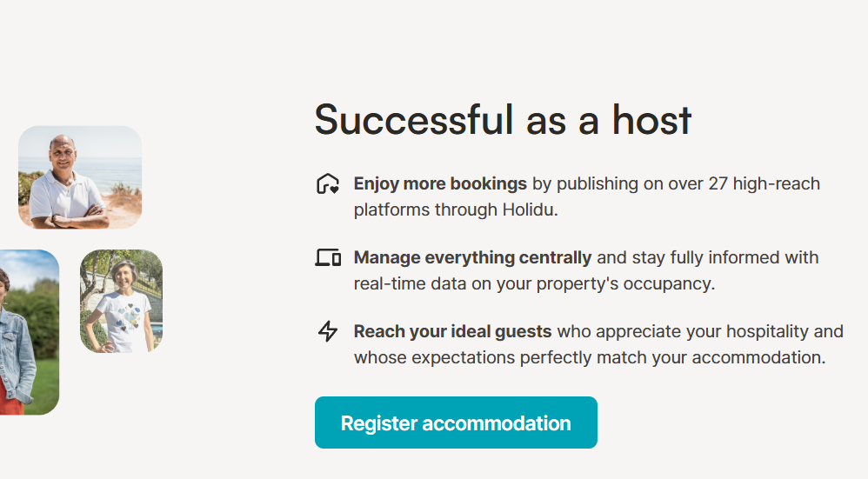Click the Reach your ideal guests text

(x=452, y=331)
